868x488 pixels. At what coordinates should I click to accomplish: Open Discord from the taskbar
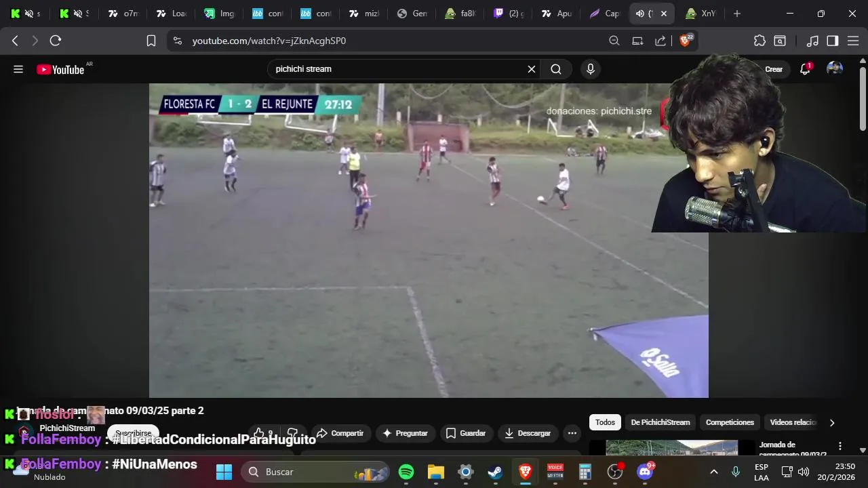pos(645,472)
